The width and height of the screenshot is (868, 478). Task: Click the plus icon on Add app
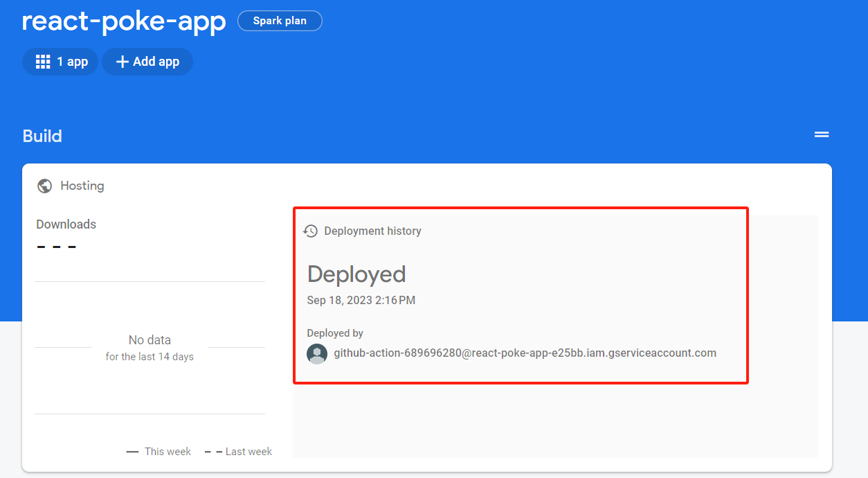123,62
